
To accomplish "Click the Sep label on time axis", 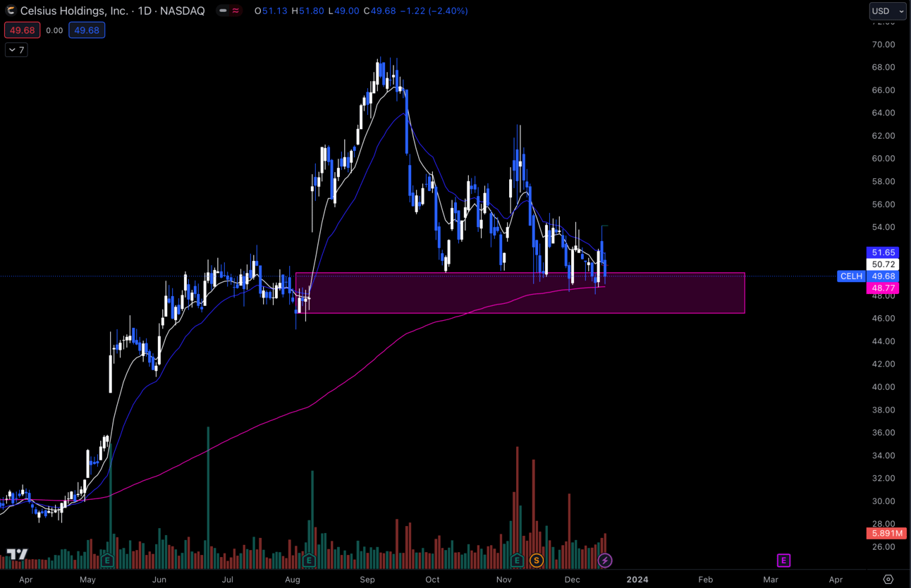I will 367,580.
